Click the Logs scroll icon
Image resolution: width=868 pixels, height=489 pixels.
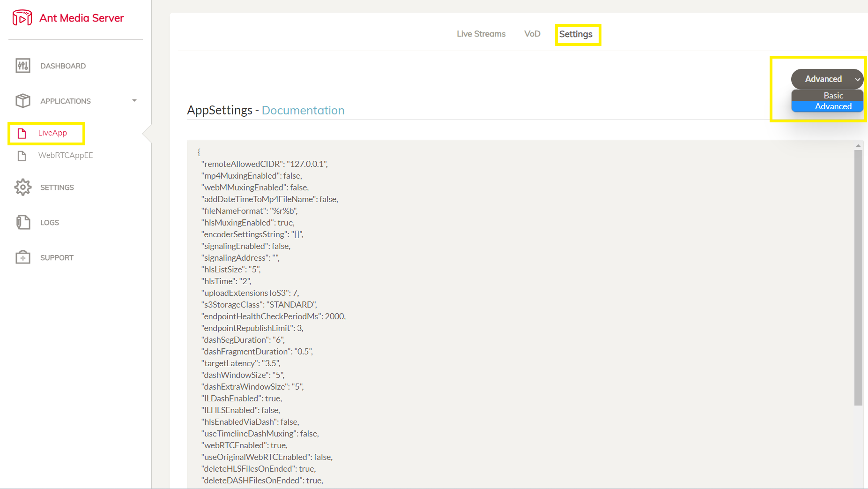click(22, 222)
